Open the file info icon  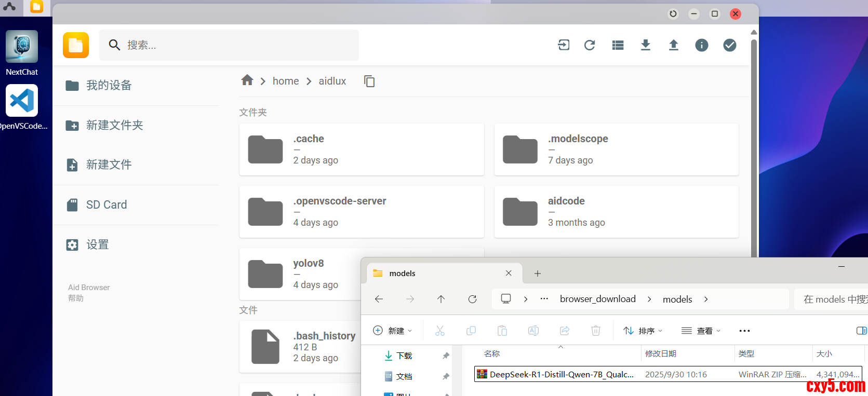click(x=702, y=45)
